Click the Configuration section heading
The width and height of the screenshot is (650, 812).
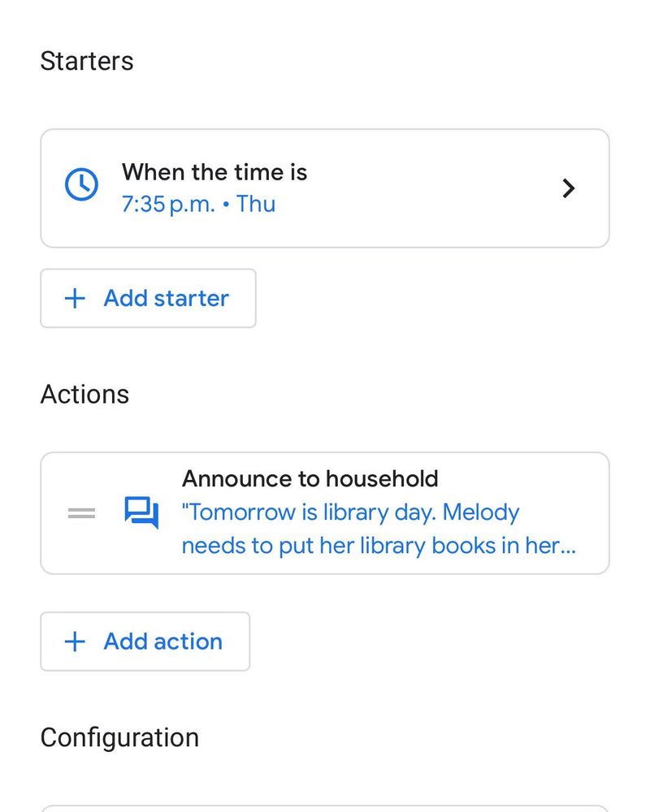(119, 737)
